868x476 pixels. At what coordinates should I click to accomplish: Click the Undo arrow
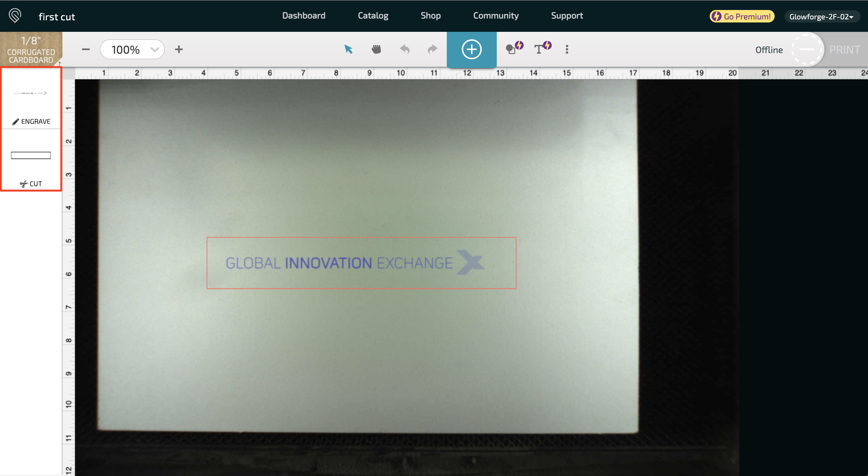405,50
